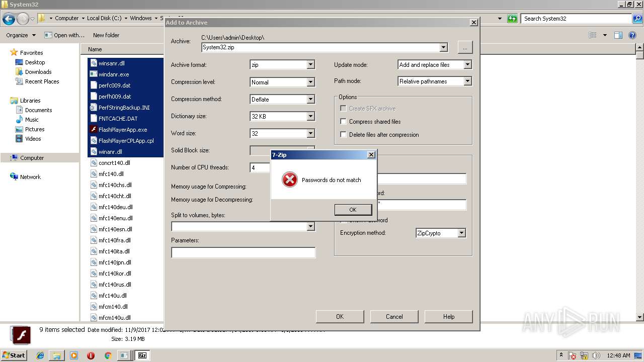The height and width of the screenshot is (362, 644).
Task: Click the refresh icon beside address bar
Action: (x=512, y=19)
